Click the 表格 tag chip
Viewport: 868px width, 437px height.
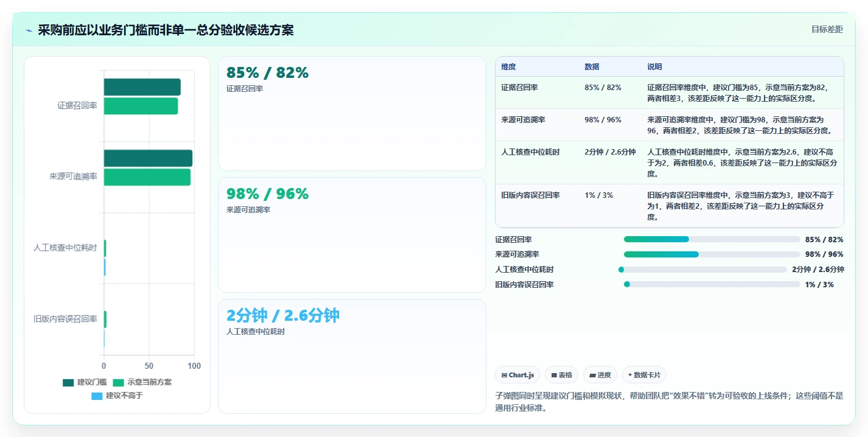coord(561,375)
